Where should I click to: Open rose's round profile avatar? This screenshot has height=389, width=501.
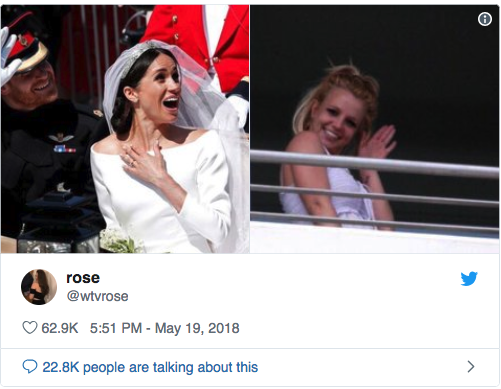click(39, 287)
